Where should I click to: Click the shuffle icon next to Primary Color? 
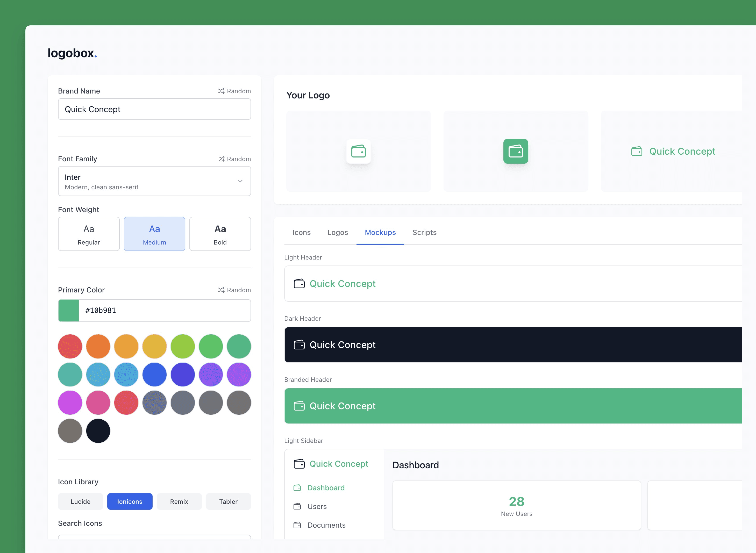pos(221,290)
